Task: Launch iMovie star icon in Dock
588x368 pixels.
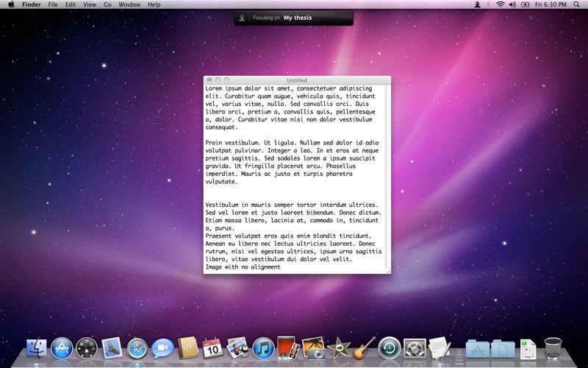Action: [x=339, y=348]
